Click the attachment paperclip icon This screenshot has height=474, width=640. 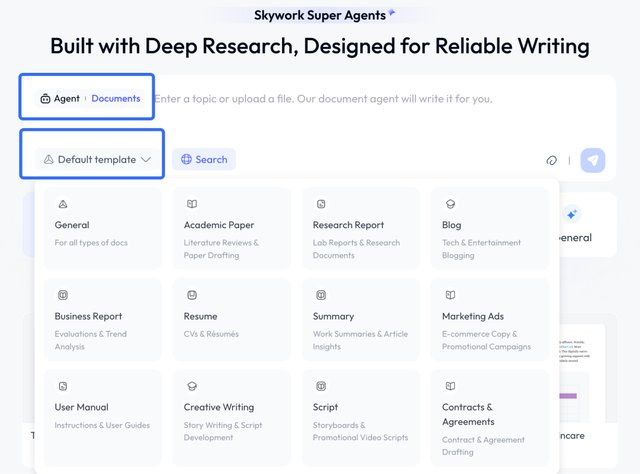click(x=551, y=160)
